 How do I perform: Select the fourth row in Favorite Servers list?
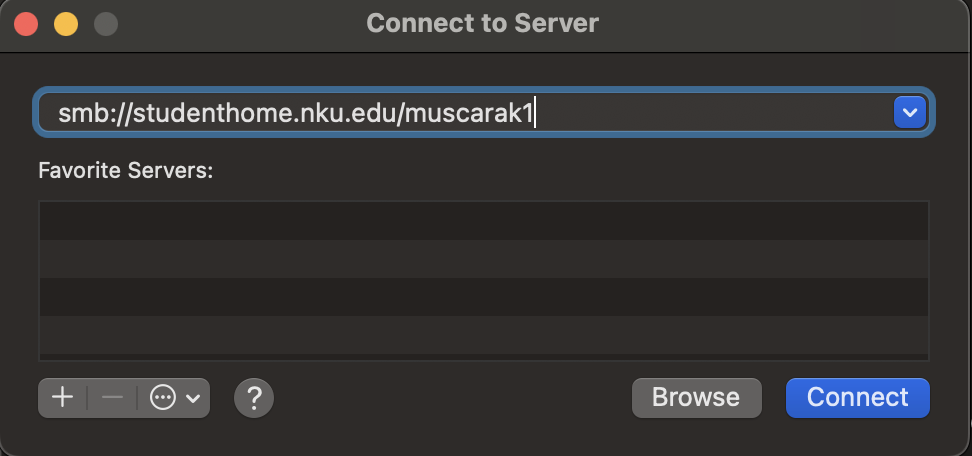tap(484, 335)
